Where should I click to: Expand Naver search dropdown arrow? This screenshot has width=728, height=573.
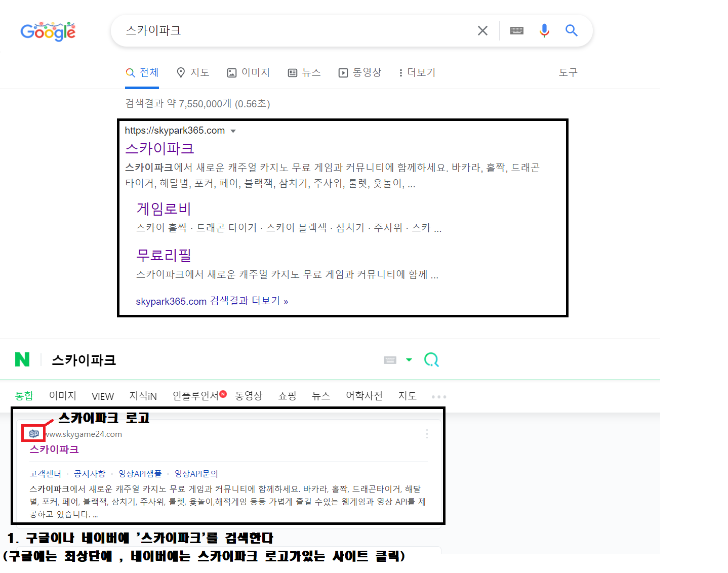click(x=409, y=360)
